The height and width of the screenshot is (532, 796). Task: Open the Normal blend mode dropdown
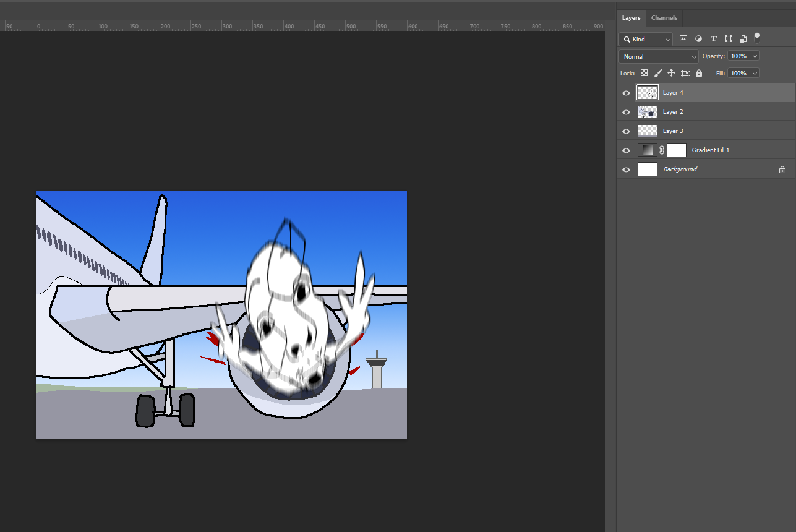[659, 56]
